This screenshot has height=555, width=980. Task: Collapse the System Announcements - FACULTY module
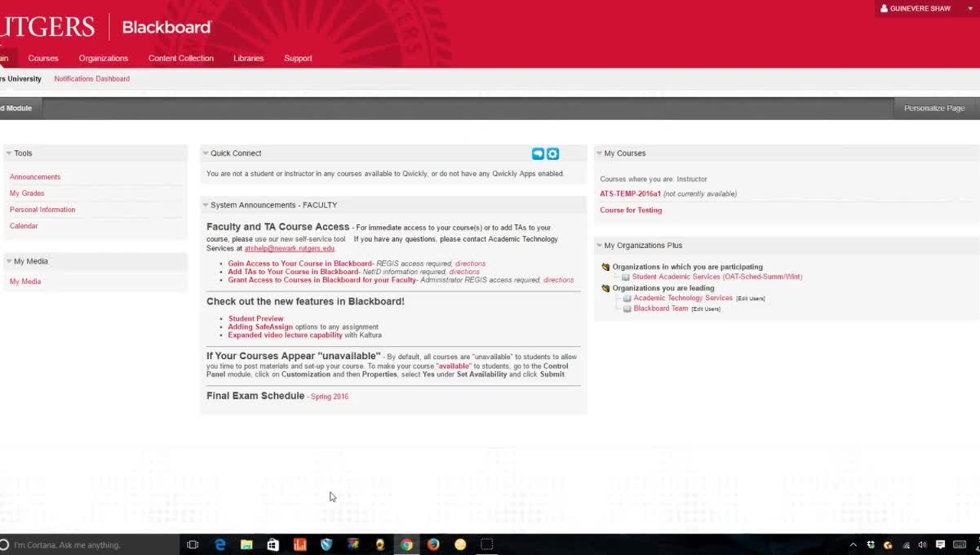point(205,205)
